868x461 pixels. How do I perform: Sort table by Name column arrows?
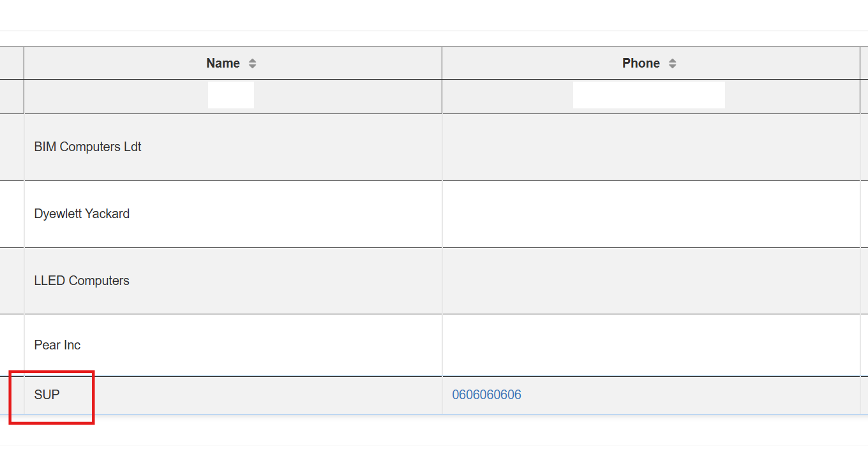pos(253,63)
